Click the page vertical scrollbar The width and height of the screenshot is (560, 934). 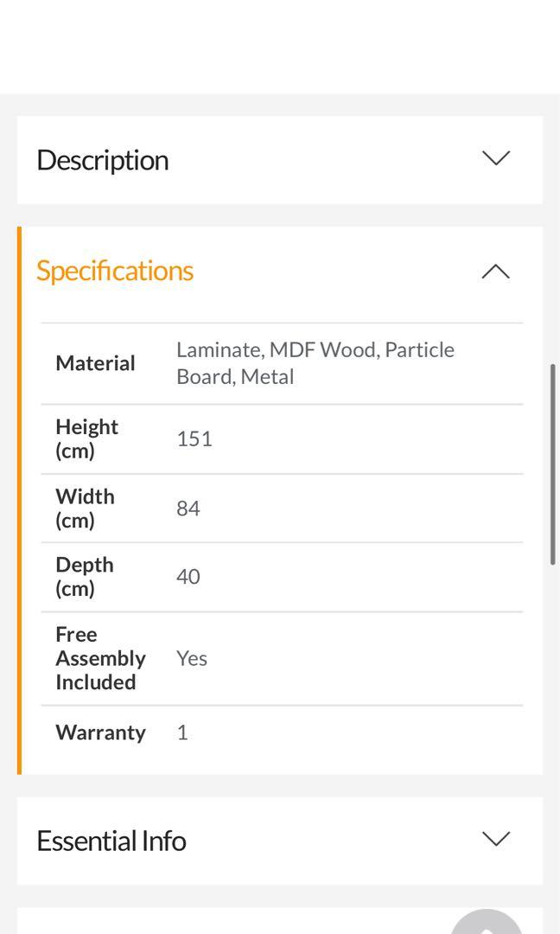[x=553, y=464]
